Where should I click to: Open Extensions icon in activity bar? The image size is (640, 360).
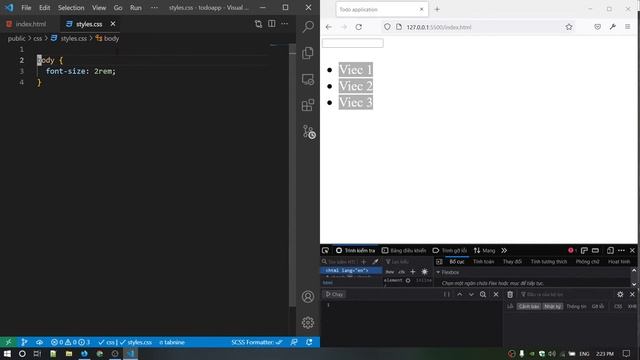click(308, 105)
